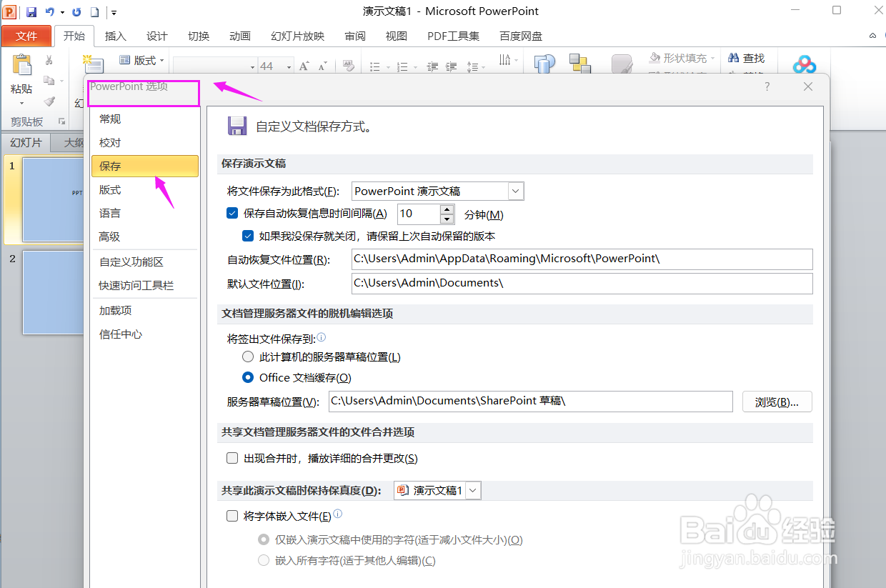Click the Increase Font Size icon
Screen dimensions: 886x588
click(x=304, y=66)
